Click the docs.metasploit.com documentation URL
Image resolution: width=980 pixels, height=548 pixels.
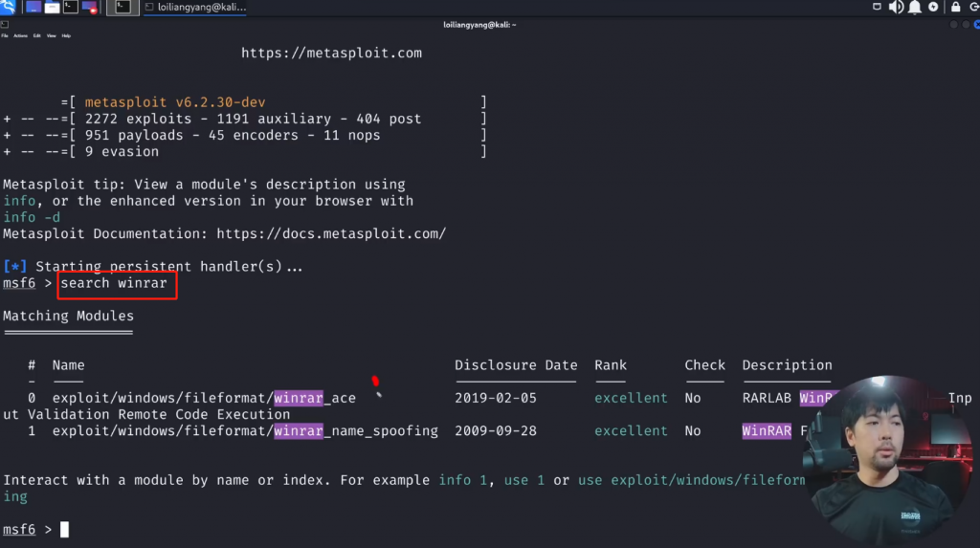pyautogui.click(x=331, y=233)
